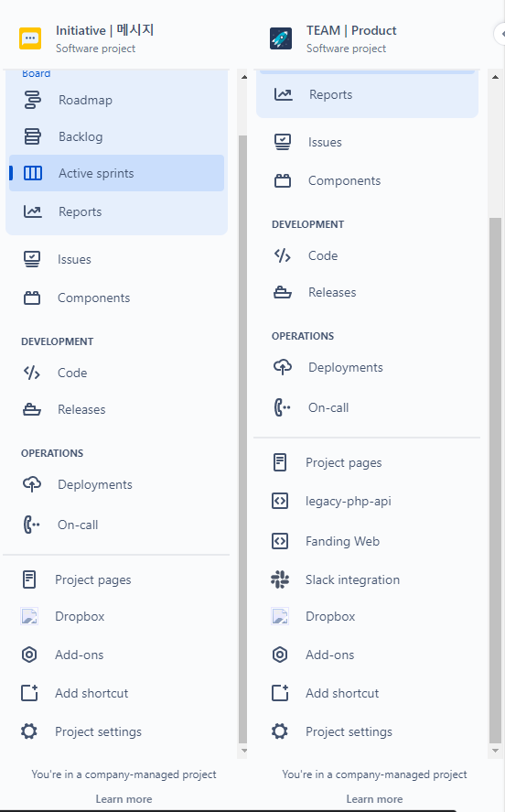
Task: Click the Initiative project chat avatar
Action: (30, 38)
